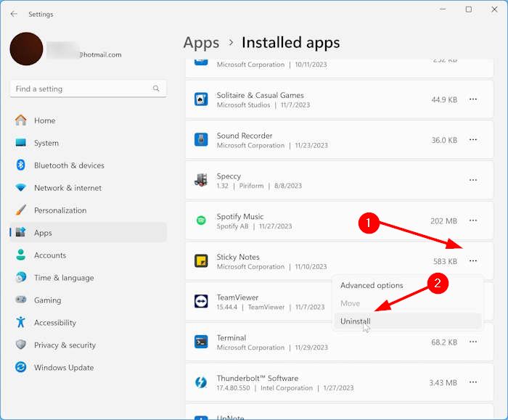Viewport: 508px width, 420px height.
Task: Open more options for Spotify Music
Action: coord(473,221)
